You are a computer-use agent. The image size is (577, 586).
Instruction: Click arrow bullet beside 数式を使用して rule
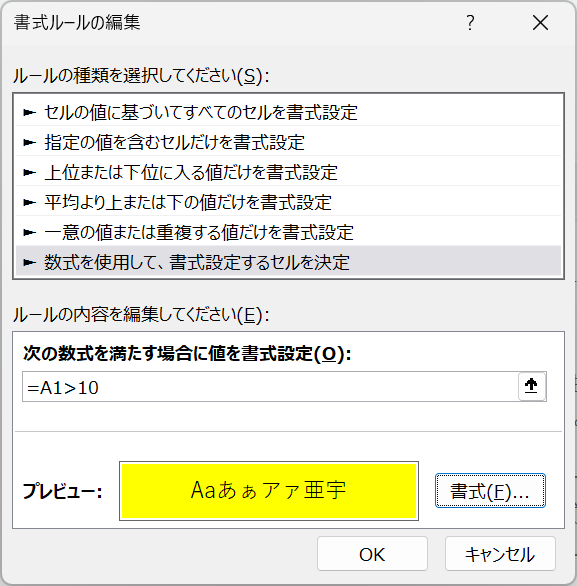29,262
